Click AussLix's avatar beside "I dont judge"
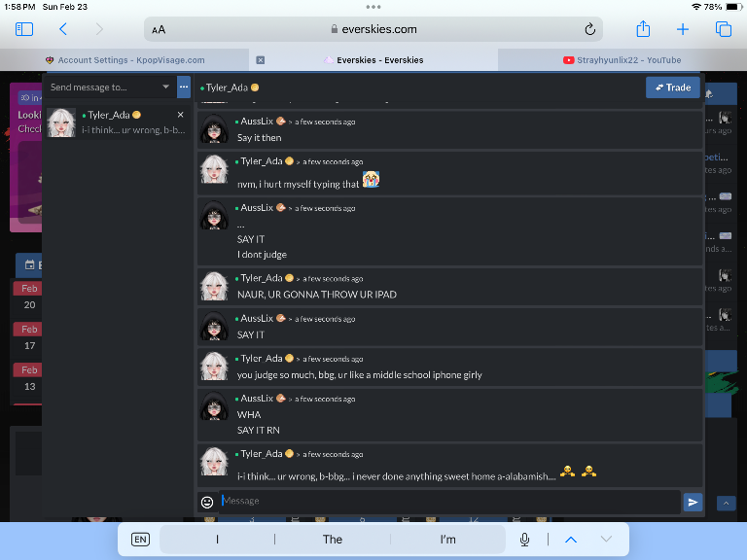747x560 pixels. click(x=214, y=215)
